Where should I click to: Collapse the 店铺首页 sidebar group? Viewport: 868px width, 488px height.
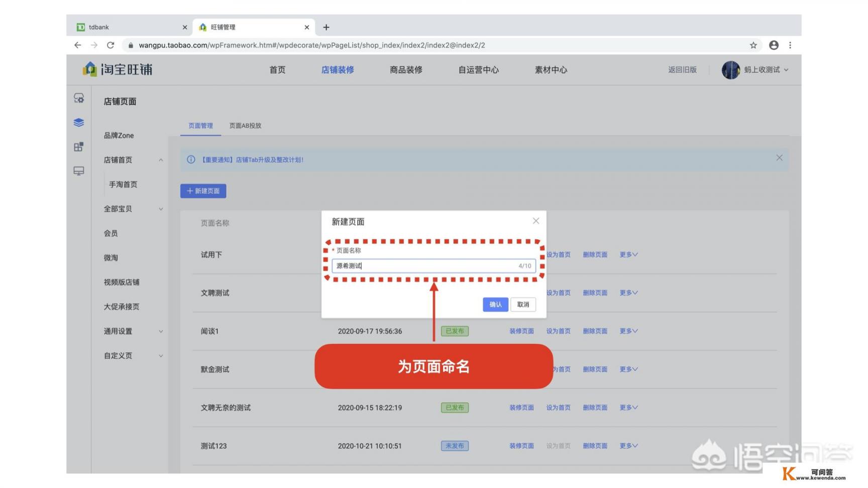(x=161, y=160)
